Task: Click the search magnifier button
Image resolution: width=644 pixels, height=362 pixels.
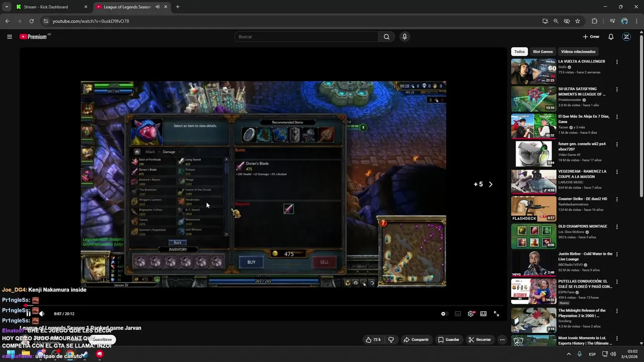Action: click(386, 37)
